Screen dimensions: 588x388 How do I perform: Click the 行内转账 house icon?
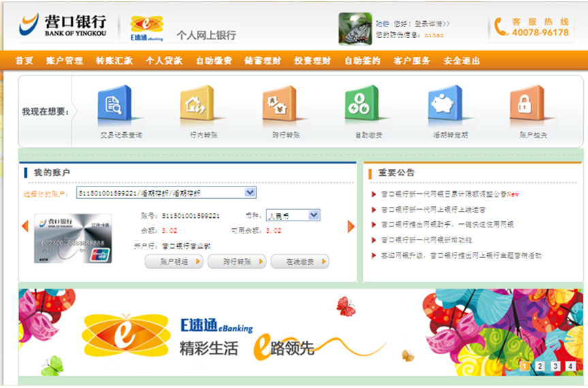[197, 105]
